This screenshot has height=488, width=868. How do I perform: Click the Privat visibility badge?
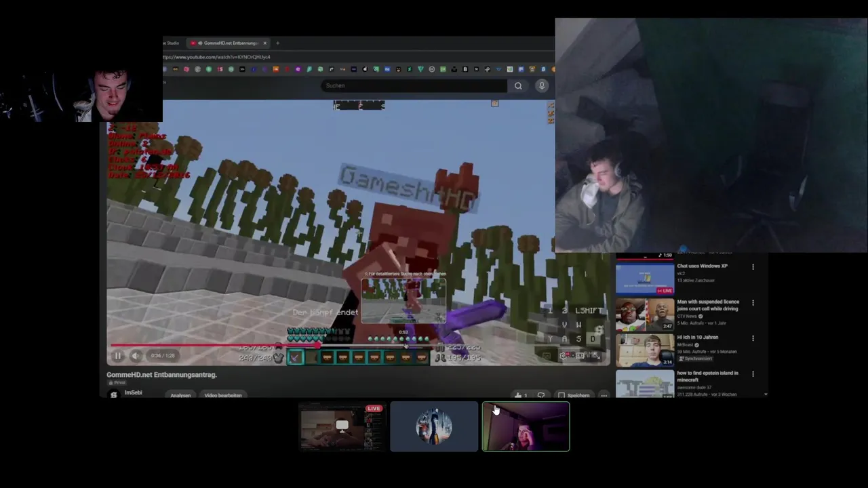[x=117, y=382]
